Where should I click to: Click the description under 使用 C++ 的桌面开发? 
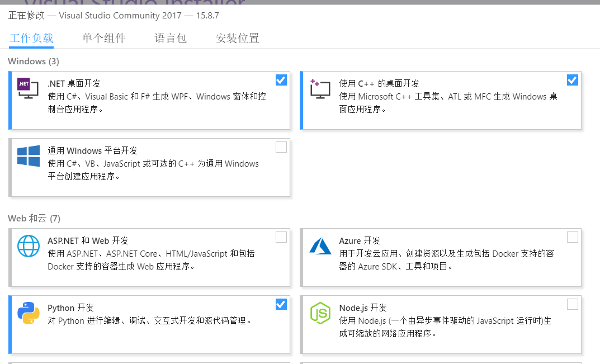click(448, 103)
